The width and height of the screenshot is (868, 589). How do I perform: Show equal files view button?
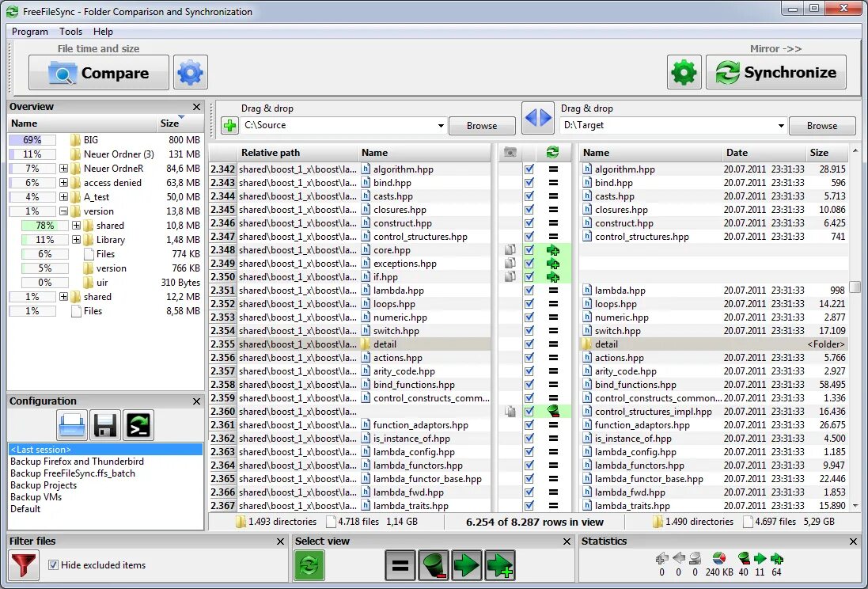[400, 565]
